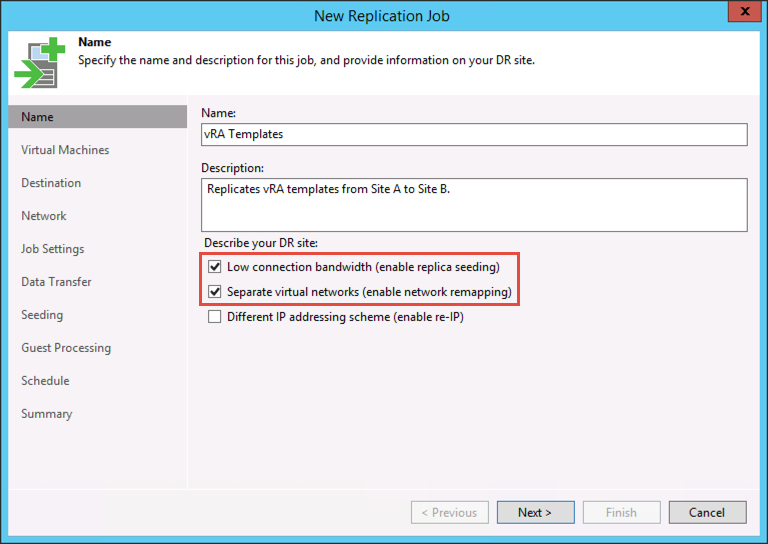Image resolution: width=768 pixels, height=544 pixels.
Task: Jump to the Summary step
Action: pyautogui.click(x=47, y=414)
